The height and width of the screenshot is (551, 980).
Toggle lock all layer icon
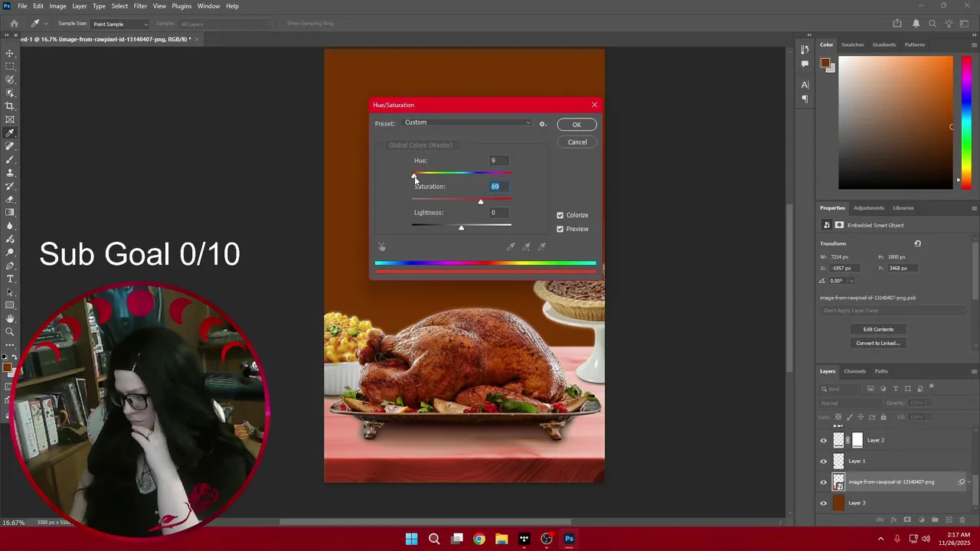(x=884, y=417)
